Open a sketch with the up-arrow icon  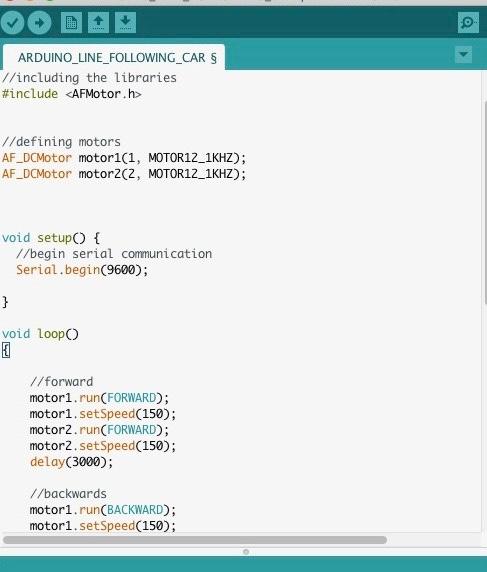tap(98, 23)
